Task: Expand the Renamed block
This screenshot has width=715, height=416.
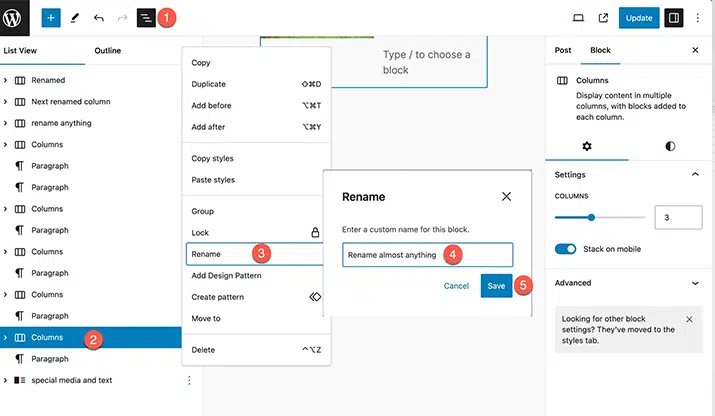Action: point(5,80)
